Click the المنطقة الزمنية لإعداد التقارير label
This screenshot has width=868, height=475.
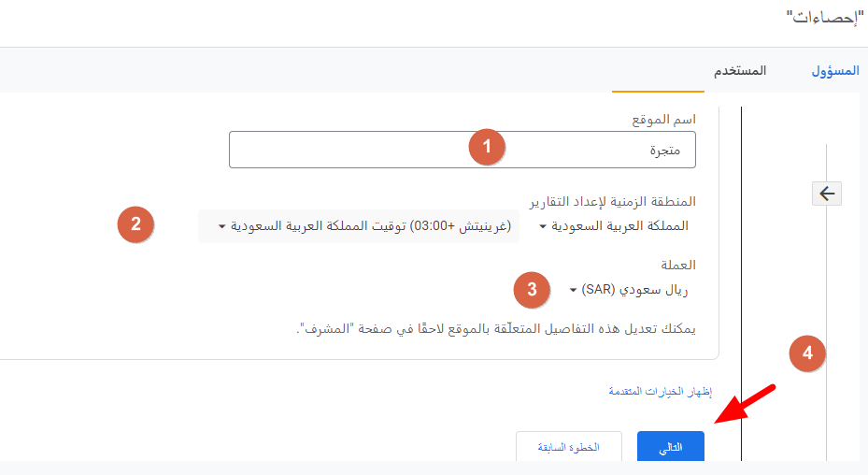tap(612, 201)
